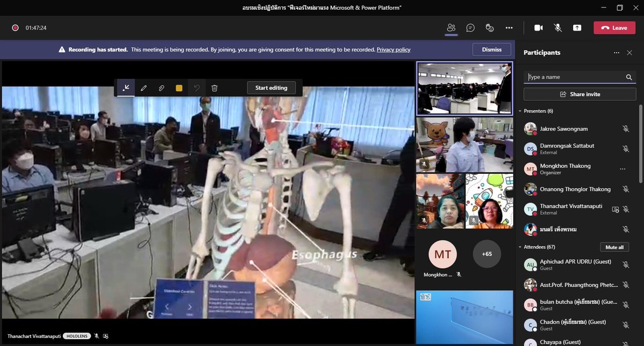
Task: Open the share content tray icon
Action: coord(577,28)
